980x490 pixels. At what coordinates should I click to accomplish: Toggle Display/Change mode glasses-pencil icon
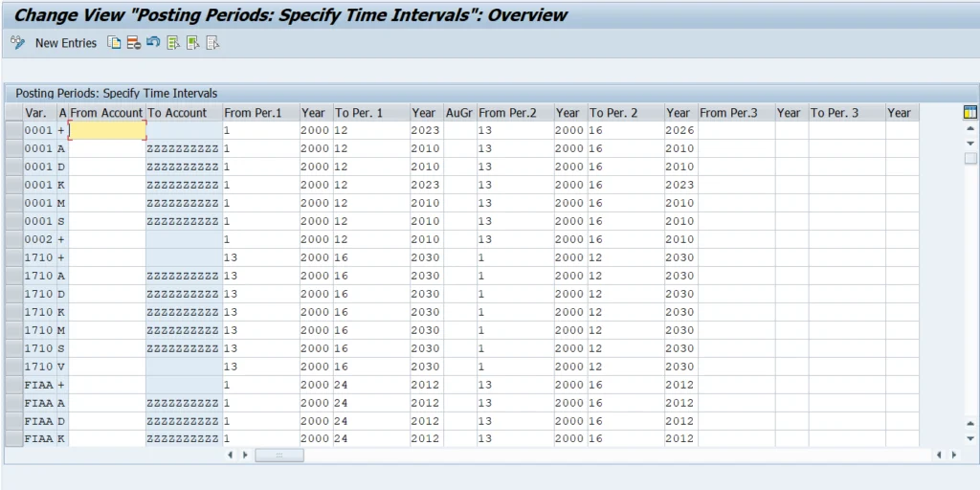click(x=17, y=43)
